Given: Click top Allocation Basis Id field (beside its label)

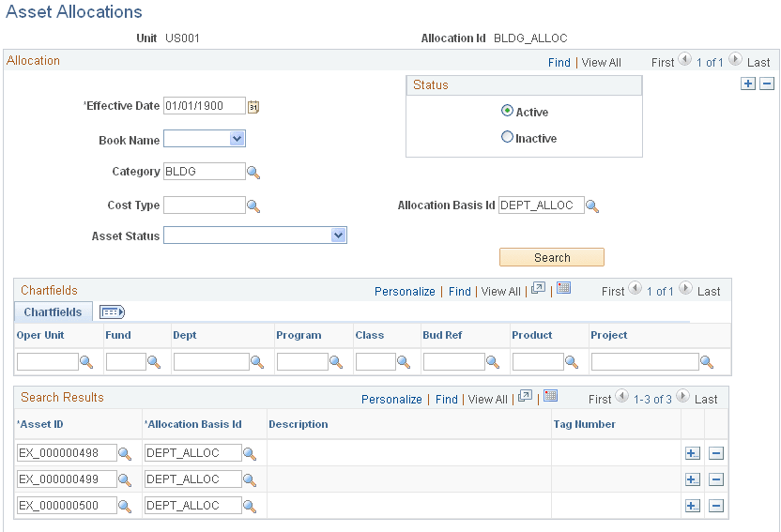Looking at the screenshot, I should click(542, 205).
